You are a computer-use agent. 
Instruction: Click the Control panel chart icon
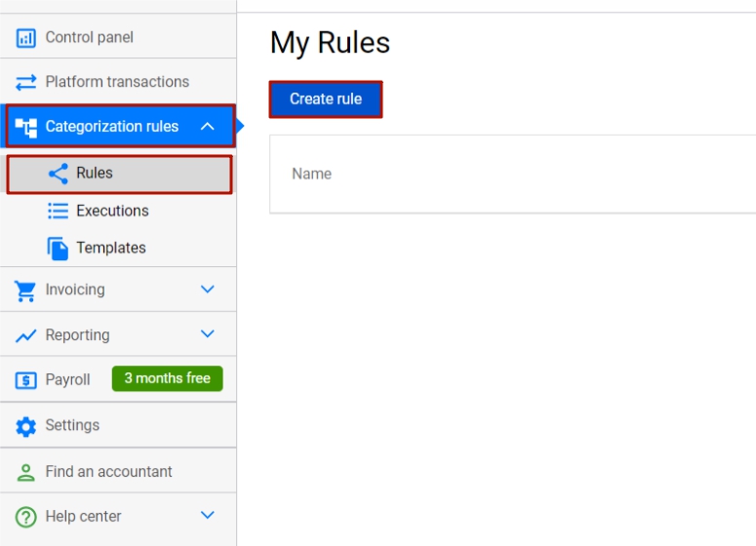[x=26, y=38]
